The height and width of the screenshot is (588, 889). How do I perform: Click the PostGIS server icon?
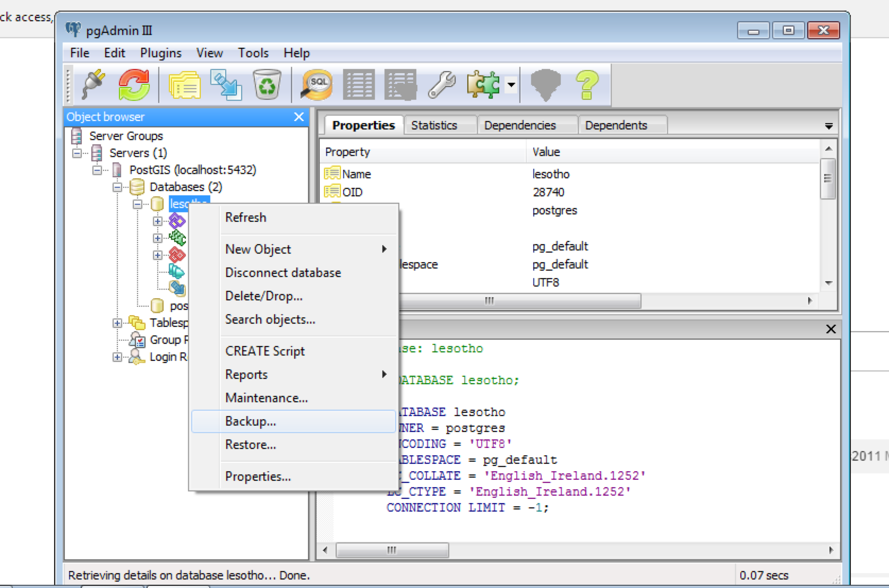click(x=117, y=170)
